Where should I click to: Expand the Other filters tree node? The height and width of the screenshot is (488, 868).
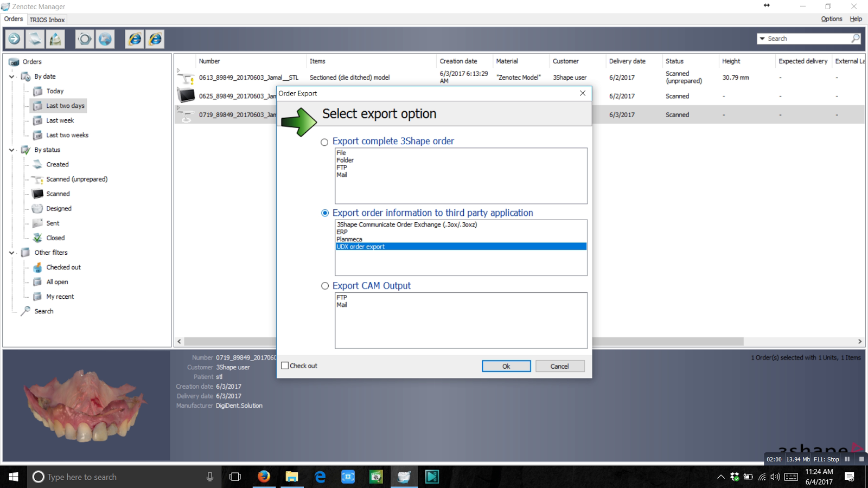(x=11, y=252)
